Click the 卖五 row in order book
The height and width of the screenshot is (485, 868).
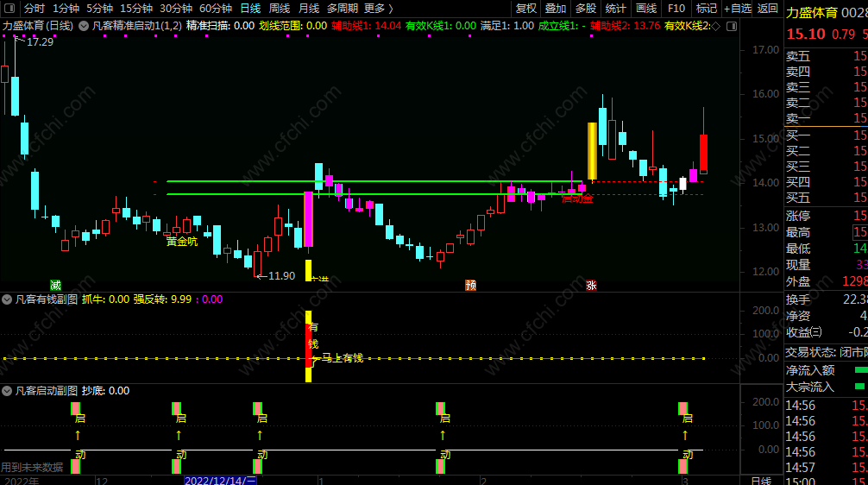coord(826,56)
